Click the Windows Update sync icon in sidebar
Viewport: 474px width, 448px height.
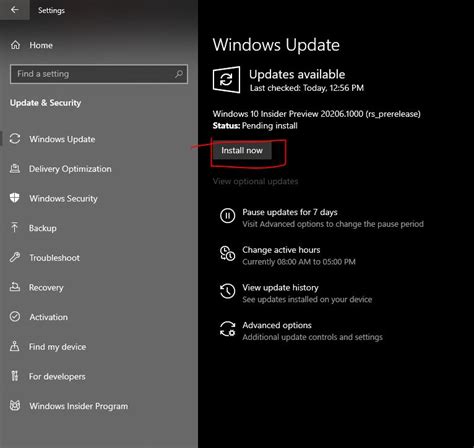pos(15,139)
